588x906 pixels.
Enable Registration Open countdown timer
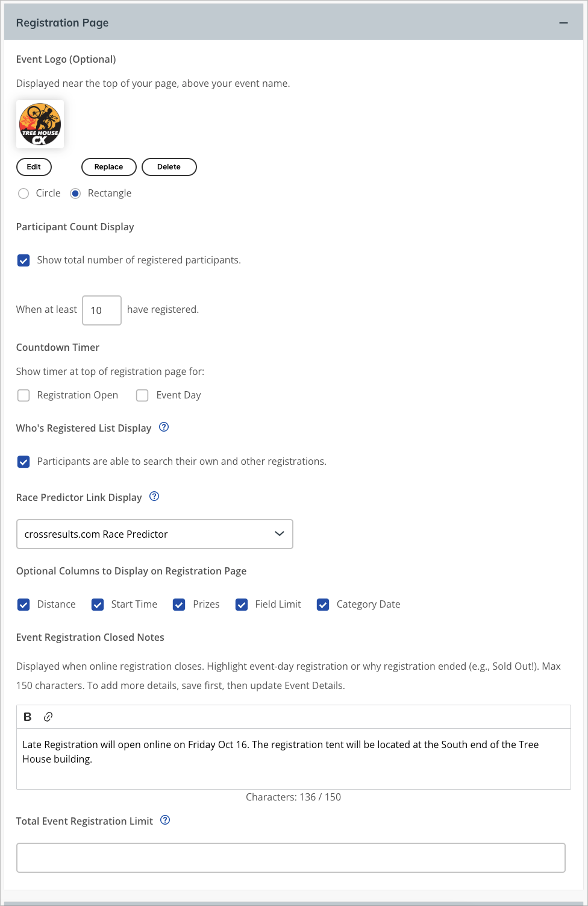[23, 395]
